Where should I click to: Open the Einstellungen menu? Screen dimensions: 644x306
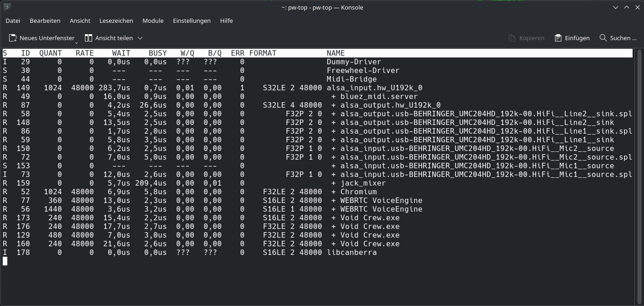pyautogui.click(x=192, y=21)
